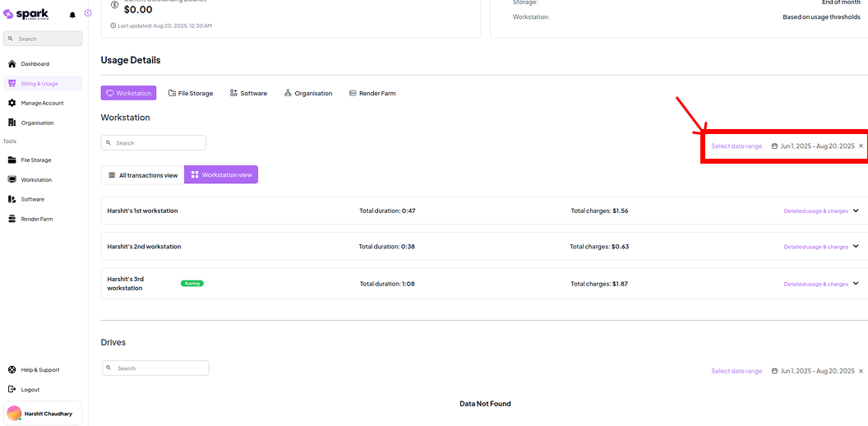The height and width of the screenshot is (426, 868).
Task: Open Render Farm in sidebar tools
Action: [x=36, y=219]
